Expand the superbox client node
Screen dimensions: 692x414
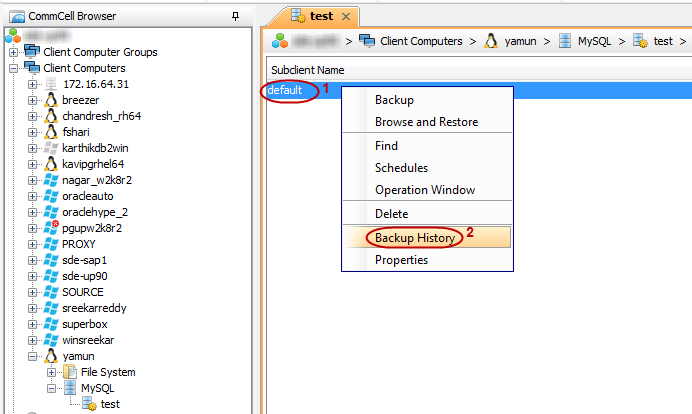pyautogui.click(x=32, y=324)
